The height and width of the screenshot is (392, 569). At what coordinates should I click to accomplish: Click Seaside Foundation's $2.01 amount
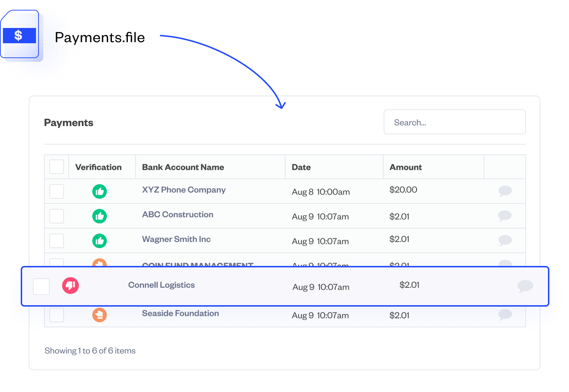click(x=399, y=315)
